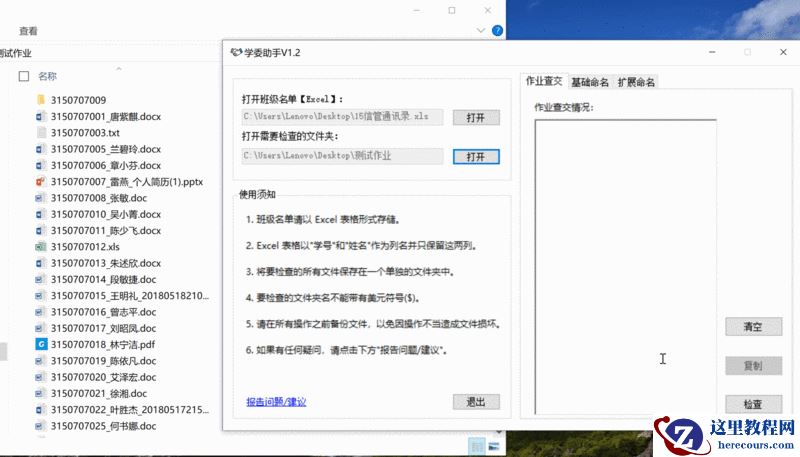The width and height of the screenshot is (800, 457).
Task: Click the Word icon of 3150707011_陈少飞.docx
Action: coord(41,231)
